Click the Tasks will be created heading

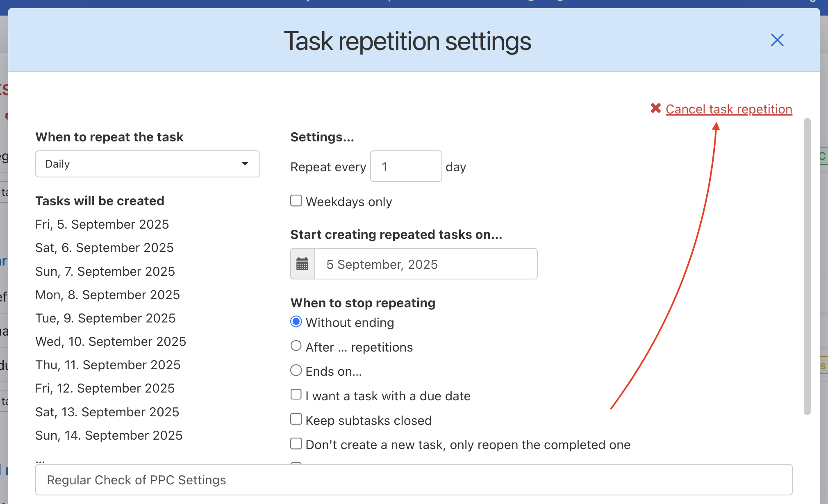100,201
